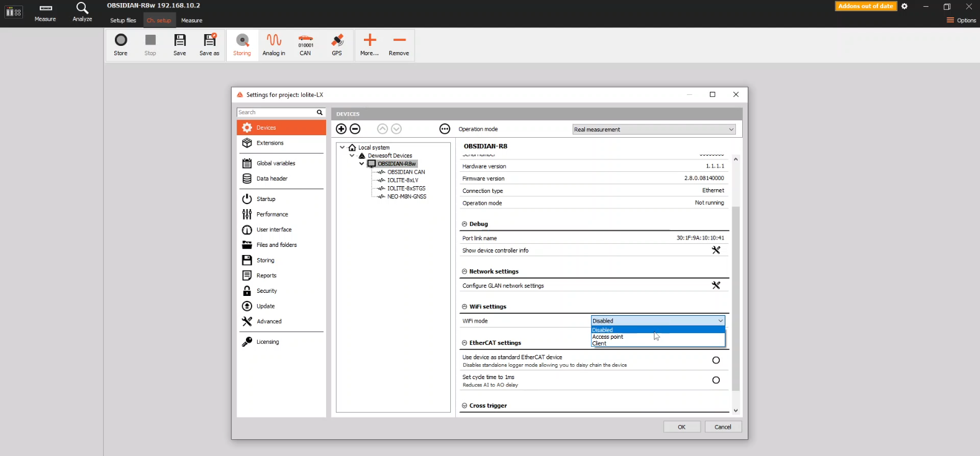Screen dimensions: 980x456
Task: Remove device with the minus circle icon
Action: (355, 129)
